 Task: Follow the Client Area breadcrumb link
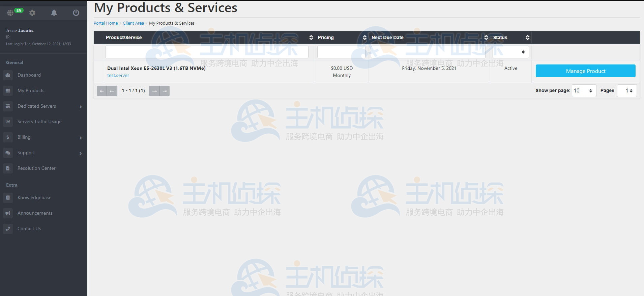pyautogui.click(x=133, y=23)
